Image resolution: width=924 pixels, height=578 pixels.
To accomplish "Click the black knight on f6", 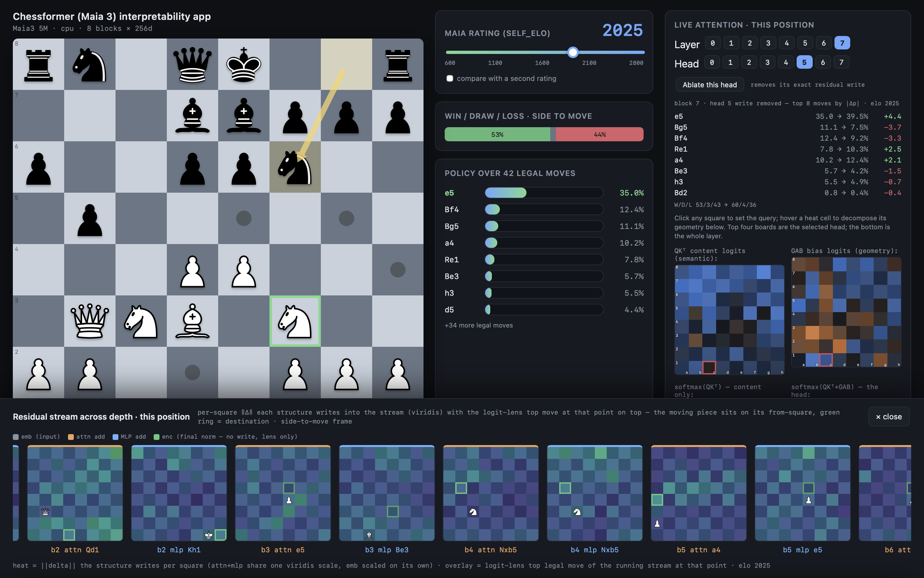I will point(295,167).
